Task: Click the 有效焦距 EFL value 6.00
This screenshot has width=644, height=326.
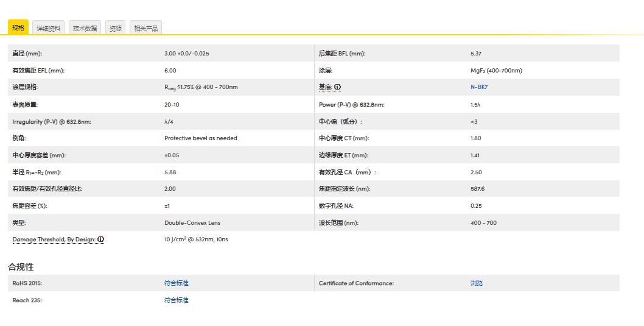Action: (x=170, y=70)
